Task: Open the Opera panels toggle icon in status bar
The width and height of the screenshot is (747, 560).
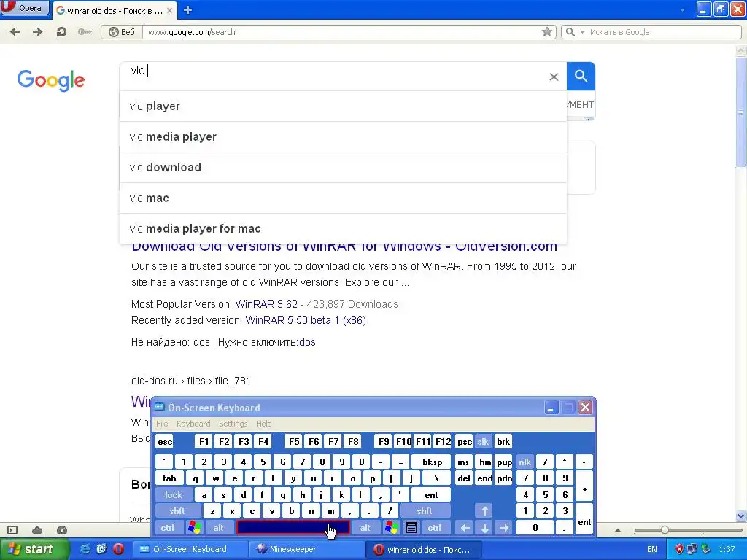Action: [x=12, y=530]
